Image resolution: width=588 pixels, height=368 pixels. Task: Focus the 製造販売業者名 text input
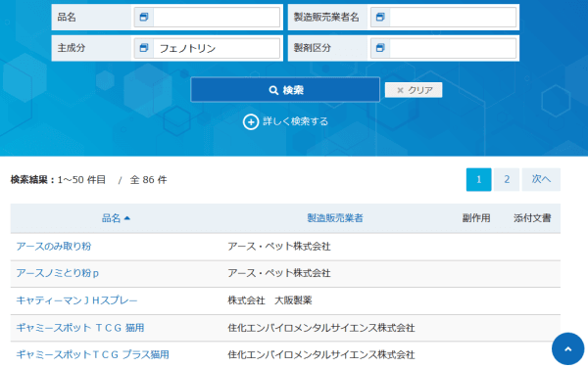453,17
